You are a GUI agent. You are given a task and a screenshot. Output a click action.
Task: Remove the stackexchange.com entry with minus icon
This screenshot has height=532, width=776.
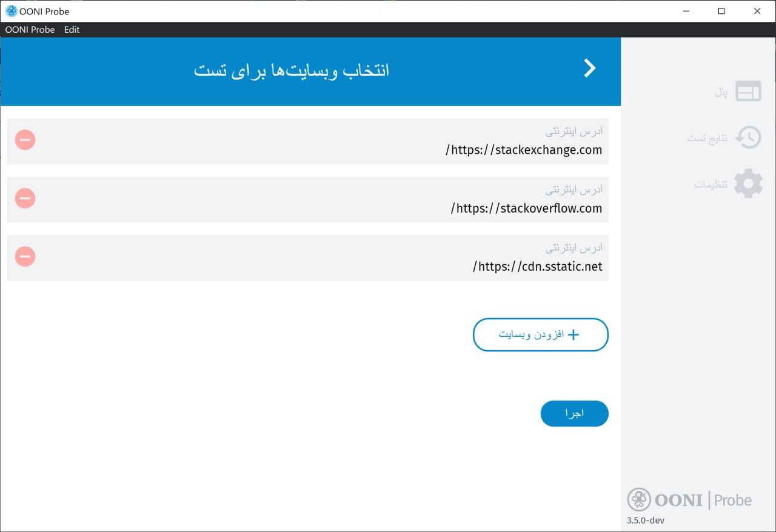tap(25, 139)
